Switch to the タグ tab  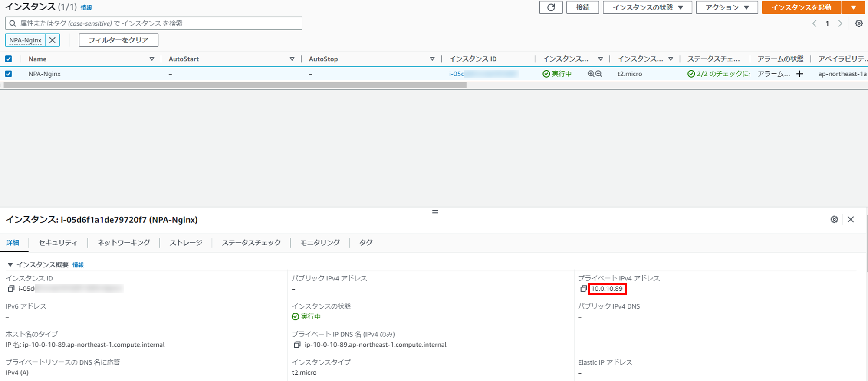[x=366, y=243]
